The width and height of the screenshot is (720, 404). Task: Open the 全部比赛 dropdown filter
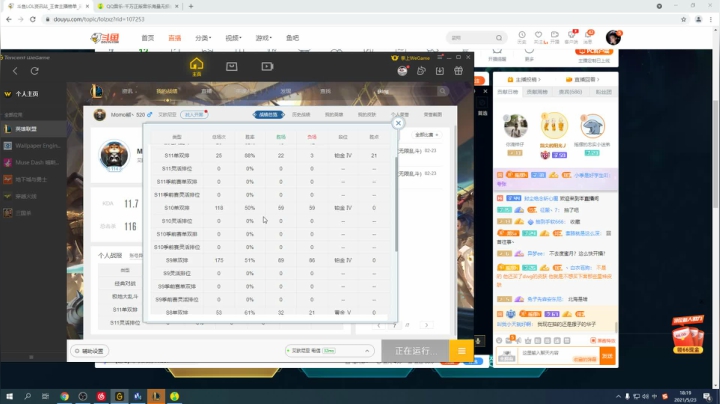(427, 135)
